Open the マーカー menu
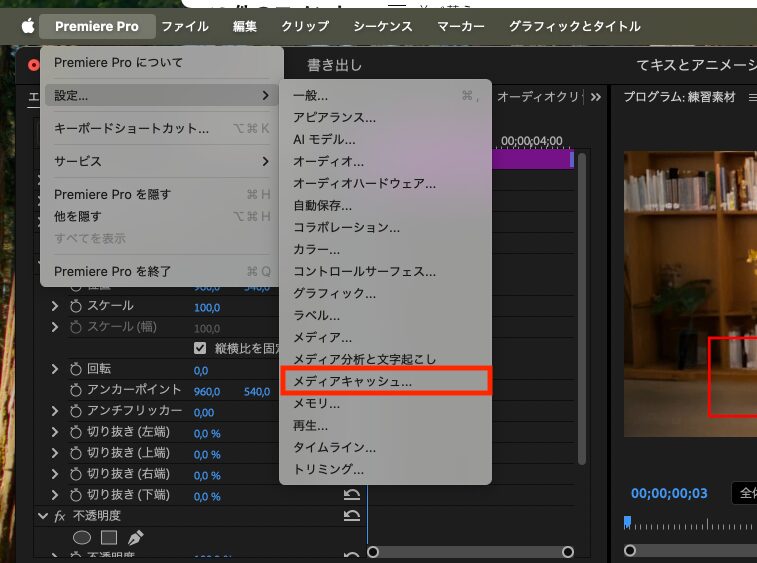757x563 pixels. pyautogui.click(x=461, y=26)
